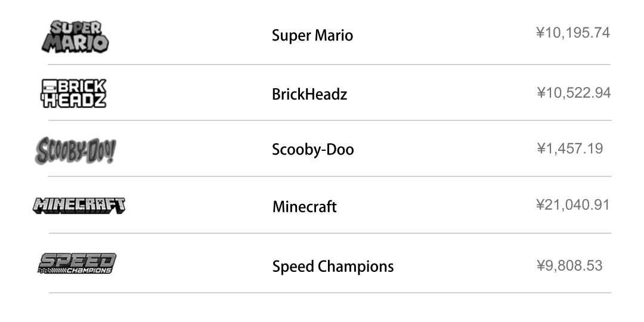644x322 pixels.
Task: Select the empty space in Super Mario row
Action: 444,35
